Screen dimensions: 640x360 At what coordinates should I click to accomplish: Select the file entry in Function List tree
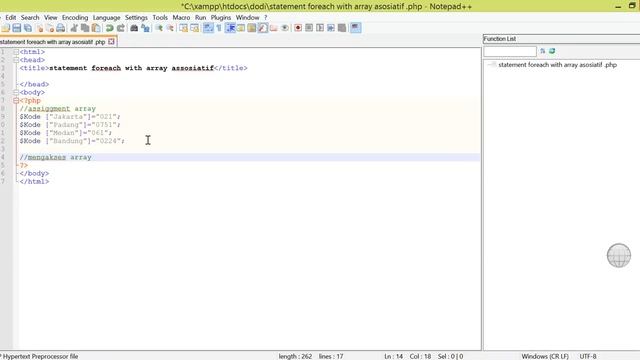click(557, 65)
